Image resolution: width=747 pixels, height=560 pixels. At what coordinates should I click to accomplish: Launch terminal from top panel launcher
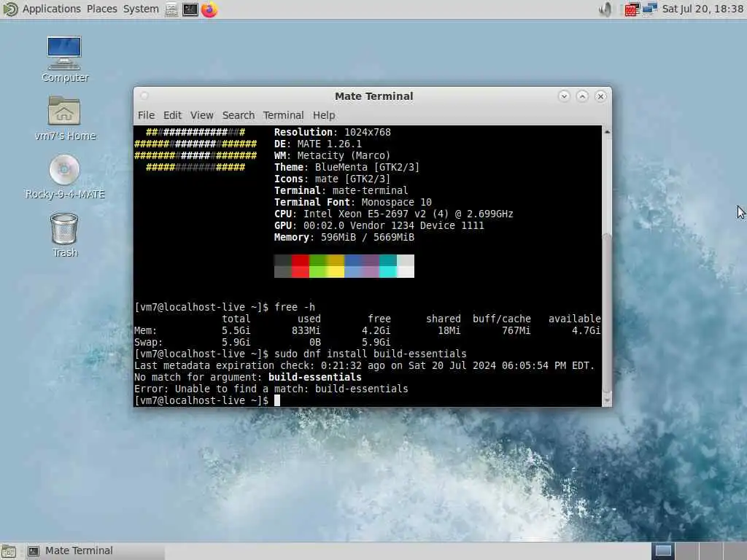click(x=190, y=9)
